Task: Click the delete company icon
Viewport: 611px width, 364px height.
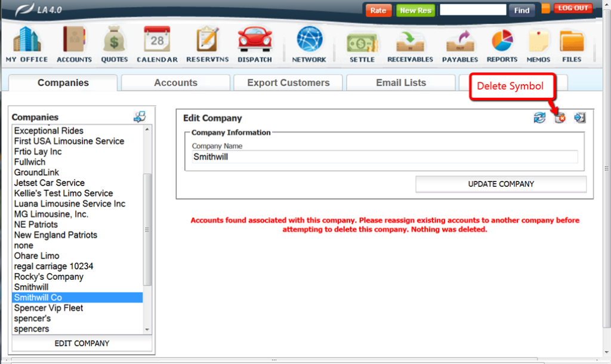Action: coord(560,118)
